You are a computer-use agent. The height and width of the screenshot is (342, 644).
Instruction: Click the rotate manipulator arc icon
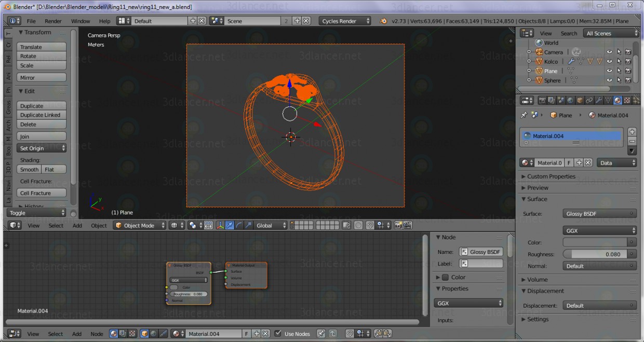click(x=239, y=225)
